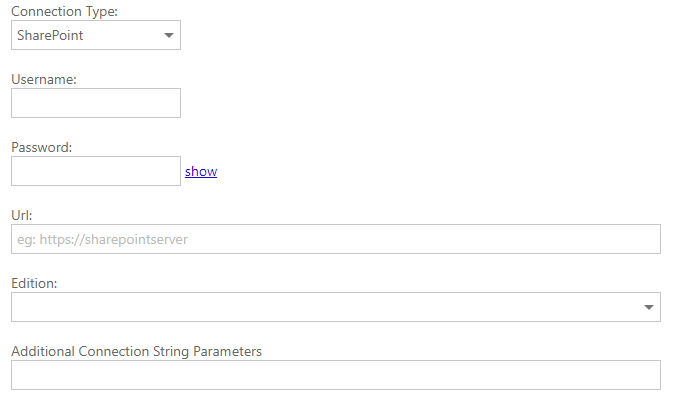Click the Connection Type dropdown arrow
Screen dimensions: 680x405
pos(166,35)
